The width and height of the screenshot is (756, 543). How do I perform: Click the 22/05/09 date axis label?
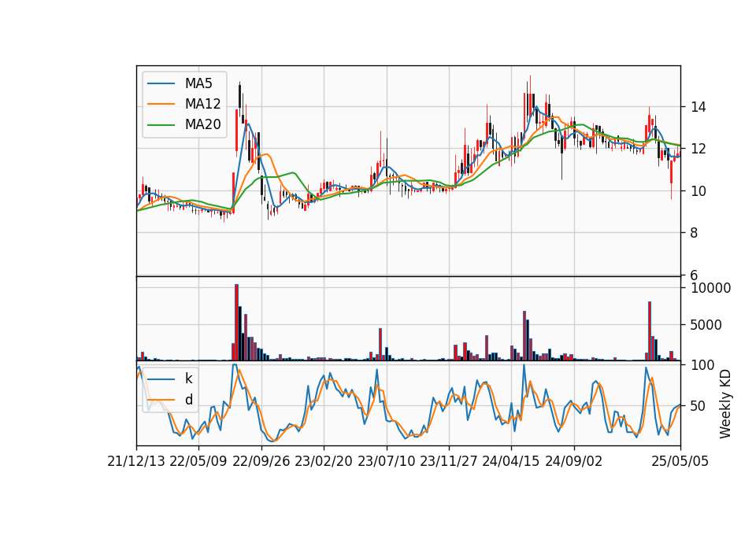[198, 462]
